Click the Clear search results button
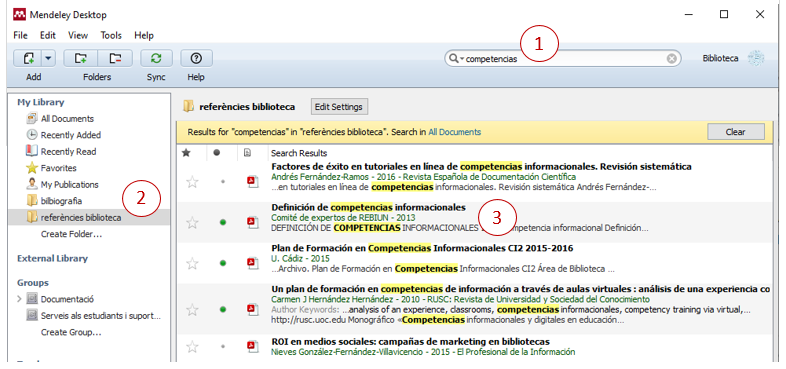This screenshot has width=786, height=369. [735, 132]
